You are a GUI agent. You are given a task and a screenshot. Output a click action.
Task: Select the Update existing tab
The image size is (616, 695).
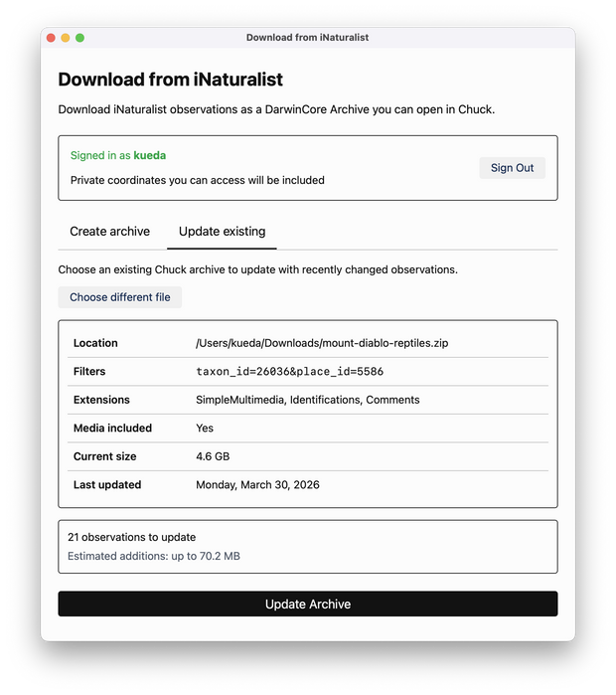(x=222, y=232)
